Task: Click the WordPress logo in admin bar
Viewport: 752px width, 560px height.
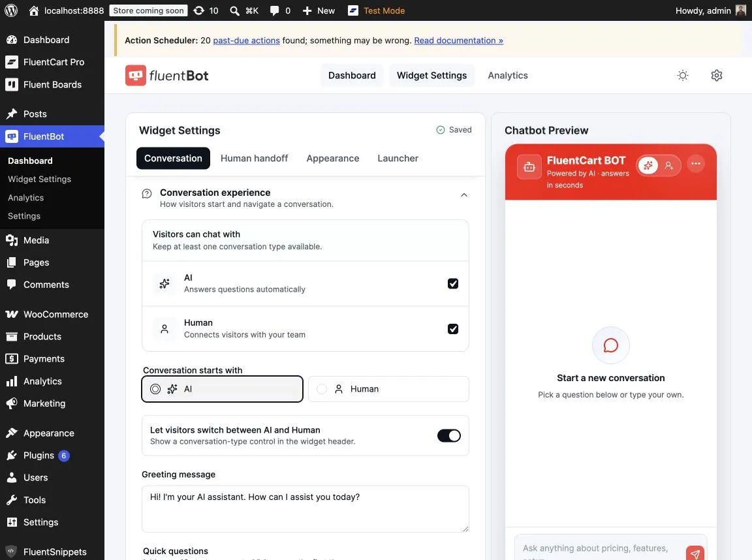Action: pos(11,10)
